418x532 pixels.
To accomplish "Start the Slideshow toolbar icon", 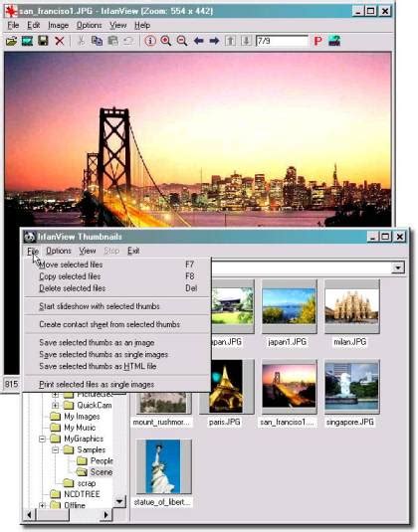I will pyautogui.click(x=27, y=42).
